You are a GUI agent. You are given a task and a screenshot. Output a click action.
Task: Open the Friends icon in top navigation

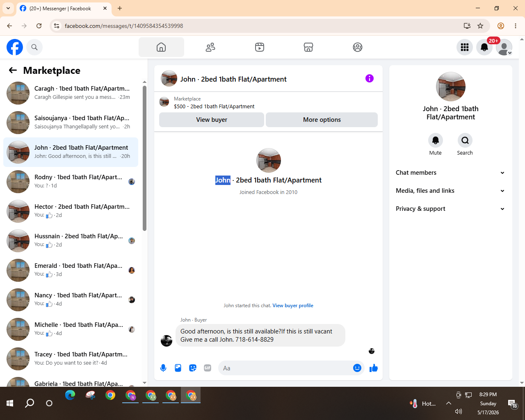(x=210, y=47)
